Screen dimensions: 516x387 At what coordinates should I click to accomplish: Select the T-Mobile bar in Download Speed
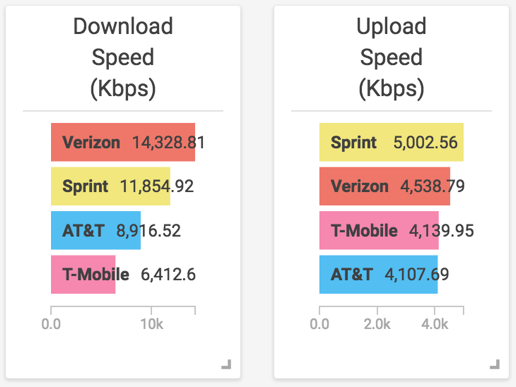[83, 275]
